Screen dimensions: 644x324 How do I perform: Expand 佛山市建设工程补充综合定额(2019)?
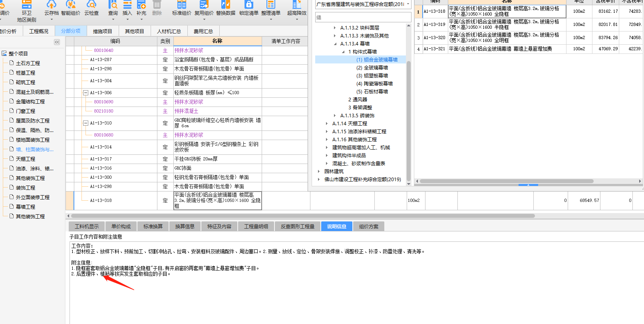click(x=319, y=179)
